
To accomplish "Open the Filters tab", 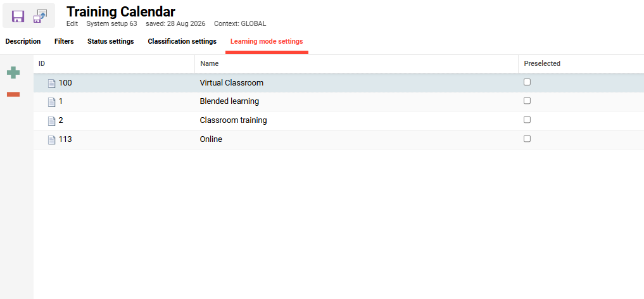I will click(64, 41).
